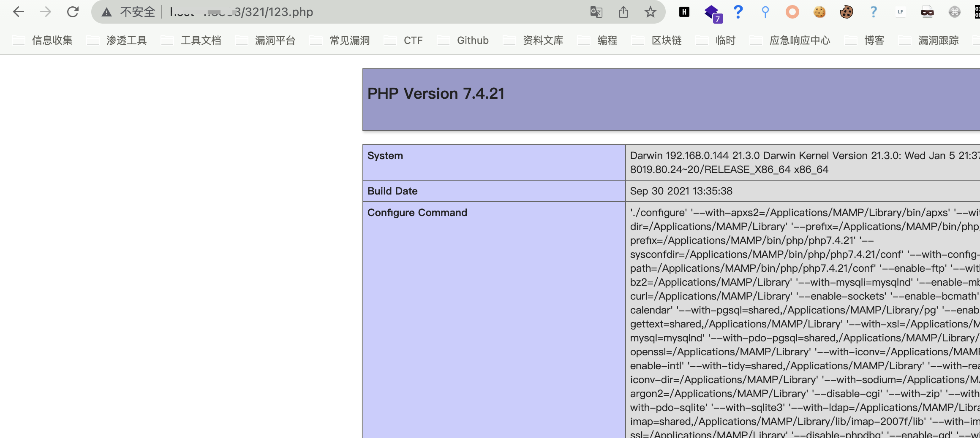The height and width of the screenshot is (438, 980).
Task: Click the PHP Version 7.4.21 heading
Action: click(x=436, y=93)
